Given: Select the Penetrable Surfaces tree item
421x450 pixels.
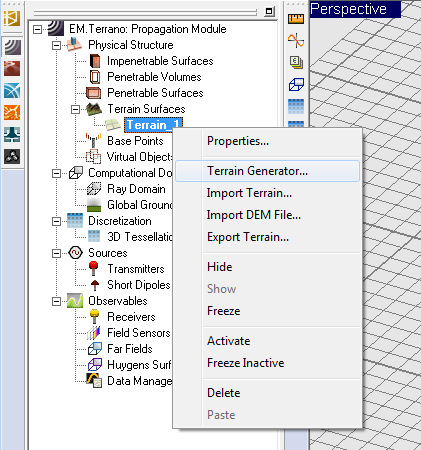Looking at the screenshot, I should tap(155, 93).
